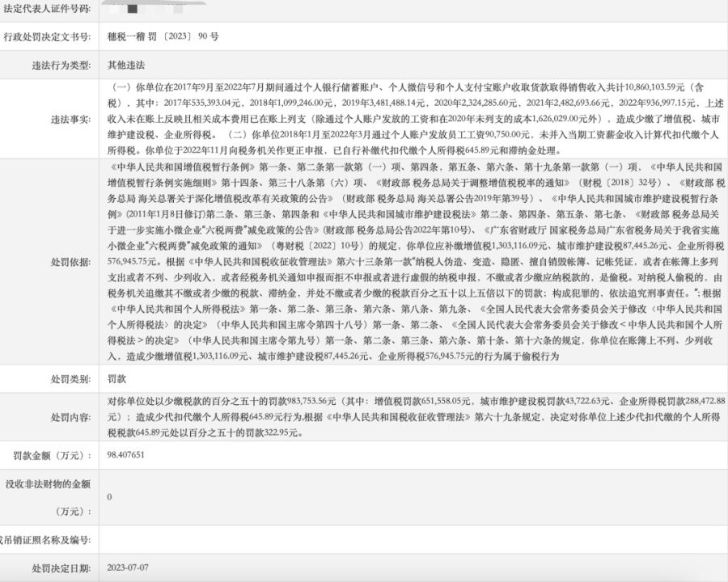Click the 处罚依据 row label
This screenshot has height=582, width=728.
coord(70,262)
